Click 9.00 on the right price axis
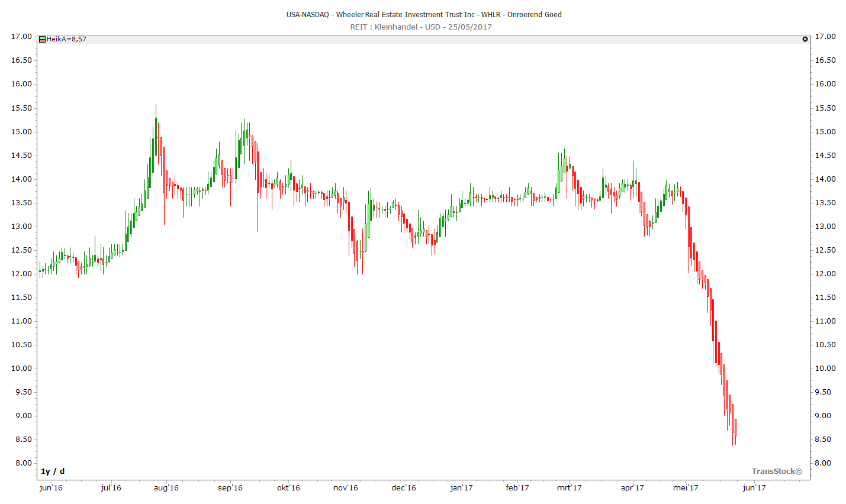846x504 pixels. [823, 416]
